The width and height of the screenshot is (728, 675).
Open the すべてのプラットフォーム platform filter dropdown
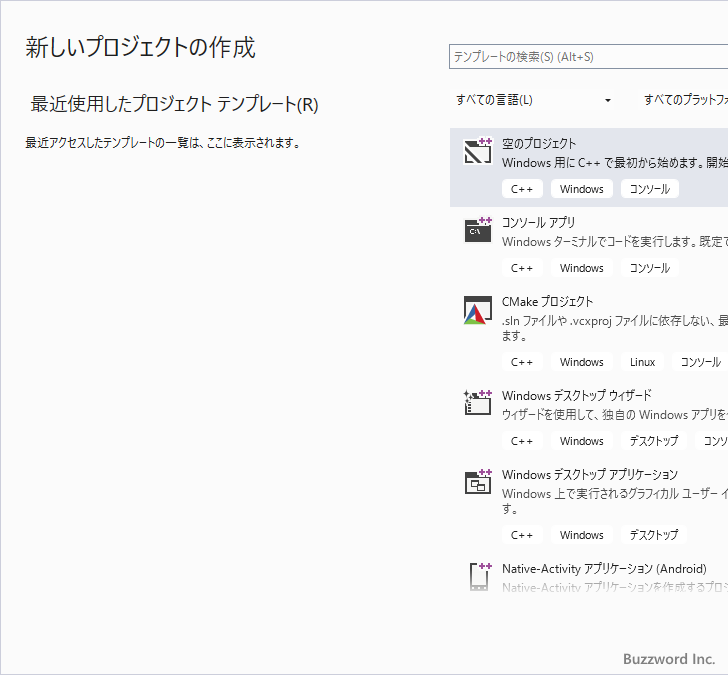[x=685, y=100]
